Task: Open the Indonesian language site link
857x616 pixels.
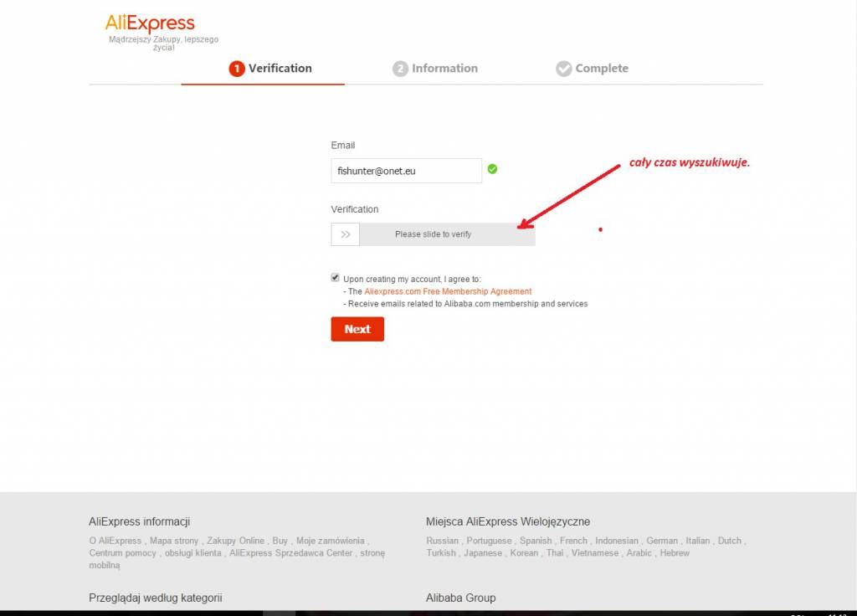Action: click(x=617, y=541)
